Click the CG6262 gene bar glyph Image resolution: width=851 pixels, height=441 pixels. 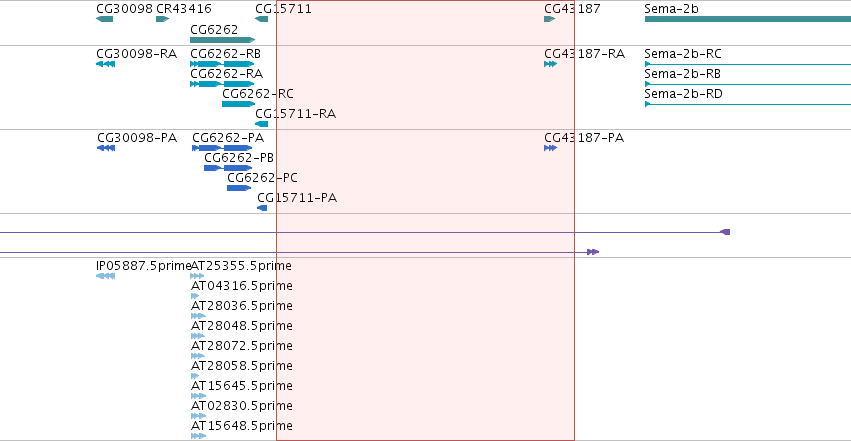223,40
